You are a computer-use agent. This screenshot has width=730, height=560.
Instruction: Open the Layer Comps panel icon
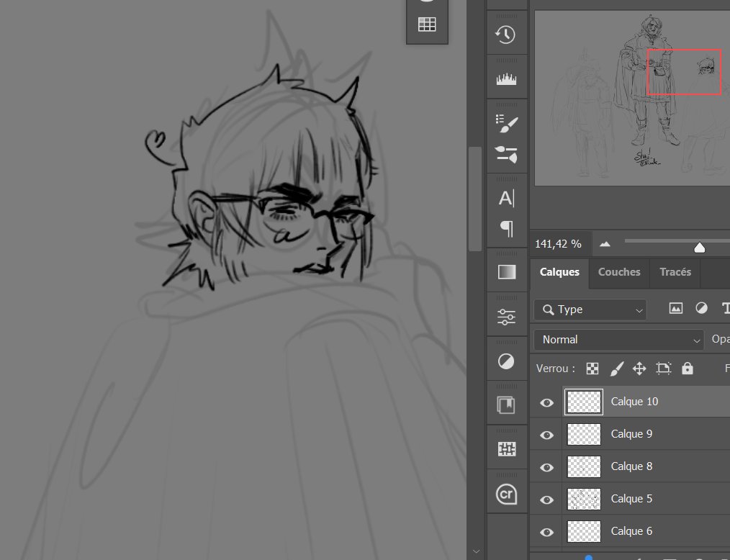tap(506, 405)
